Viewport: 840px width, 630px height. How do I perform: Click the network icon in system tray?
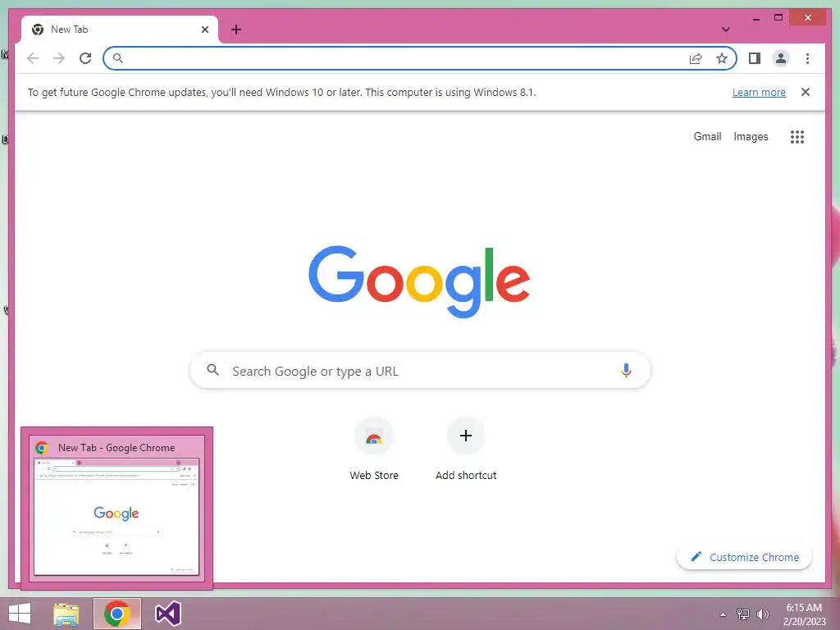(x=742, y=614)
